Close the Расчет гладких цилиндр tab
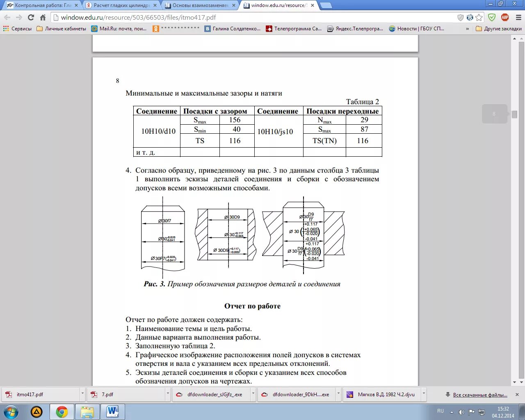Image resolution: width=525 pixels, height=420 pixels. 155,5
